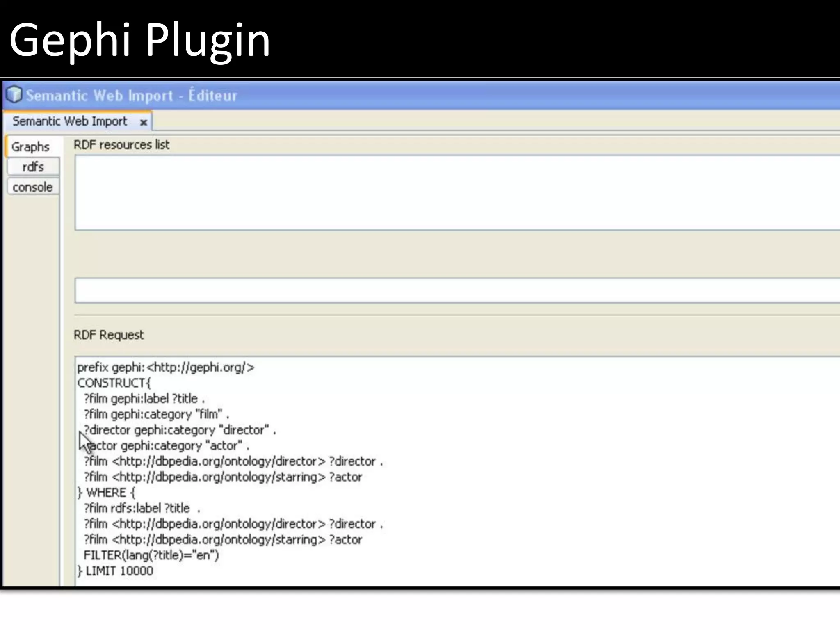Click the ?film gephi:label ?title line
The image size is (840, 630).
point(144,399)
